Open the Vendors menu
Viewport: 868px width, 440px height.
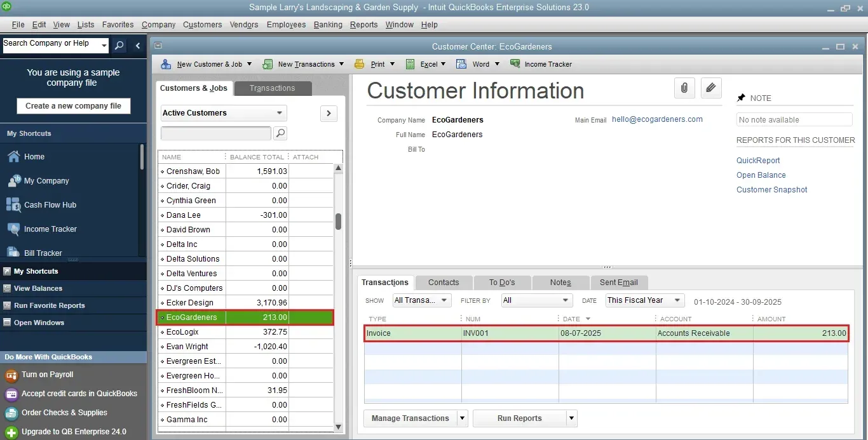coord(244,25)
